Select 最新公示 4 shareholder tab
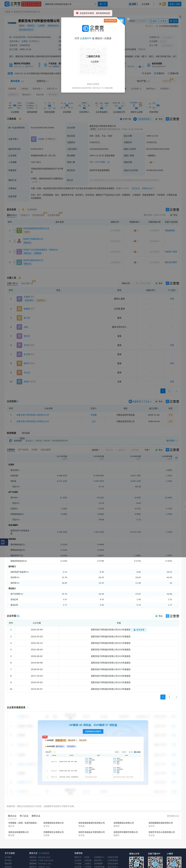 point(12,215)
